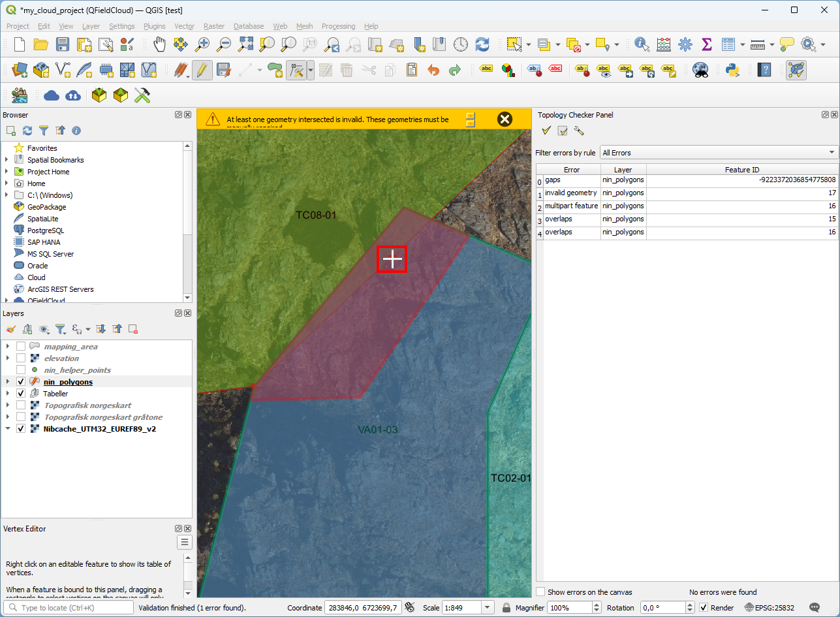Toggle Editing with the pencil icon

click(x=202, y=70)
